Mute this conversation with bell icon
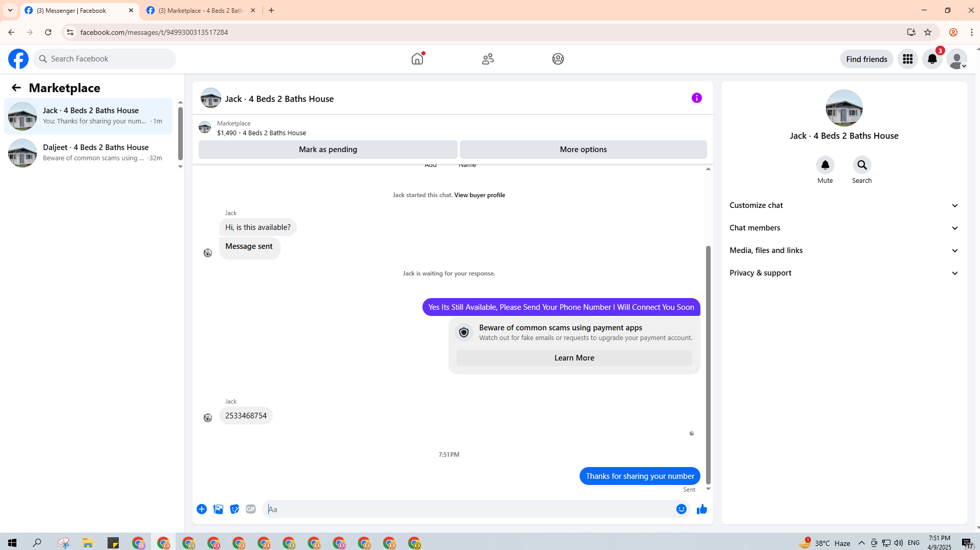 coord(825,165)
